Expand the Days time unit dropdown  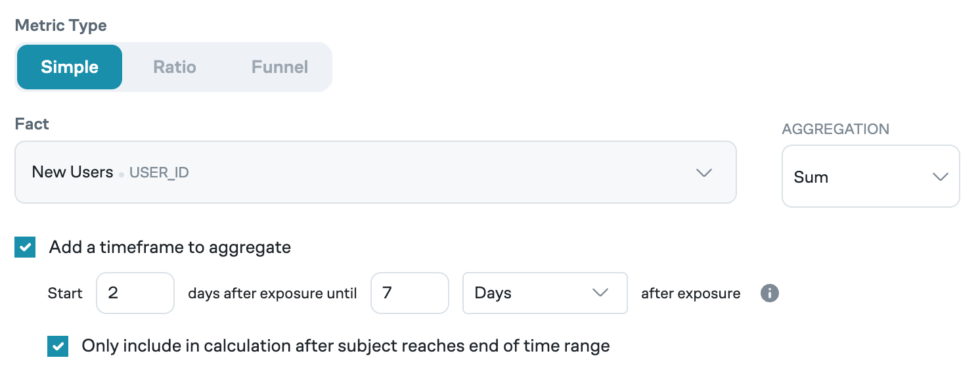pyautogui.click(x=545, y=293)
